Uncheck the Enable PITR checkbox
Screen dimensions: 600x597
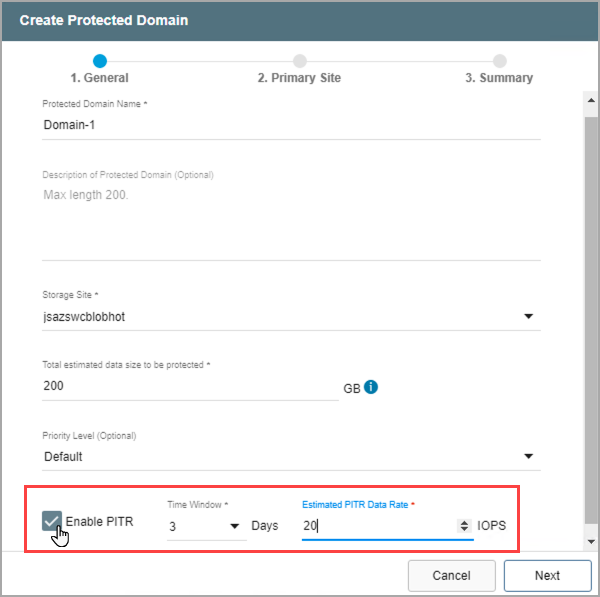point(52,521)
